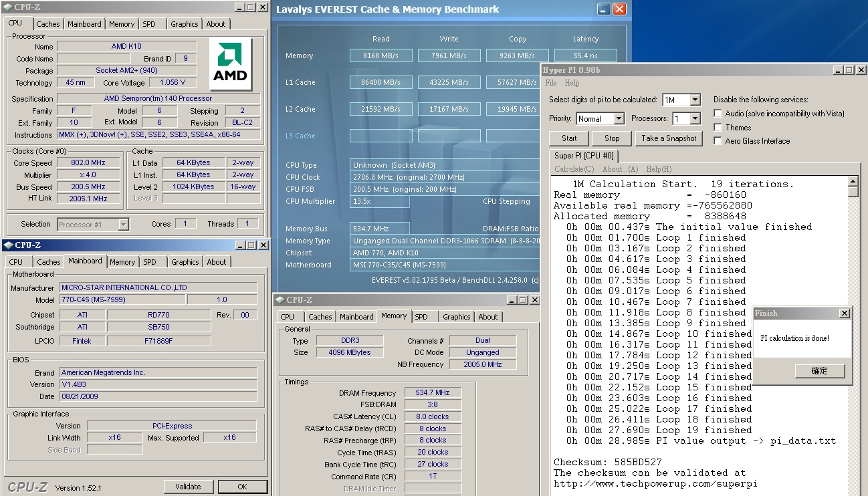Minimize the Hyper PI window
Image resolution: width=868 pixels, height=496 pixels.
(x=839, y=70)
